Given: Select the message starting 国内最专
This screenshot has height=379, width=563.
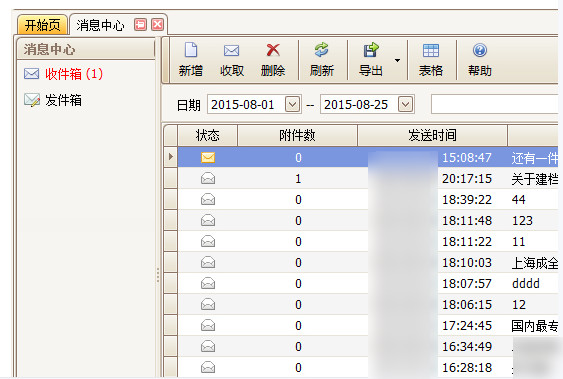Looking at the screenshot, I should pyautogui.click(x=535, y=326).
